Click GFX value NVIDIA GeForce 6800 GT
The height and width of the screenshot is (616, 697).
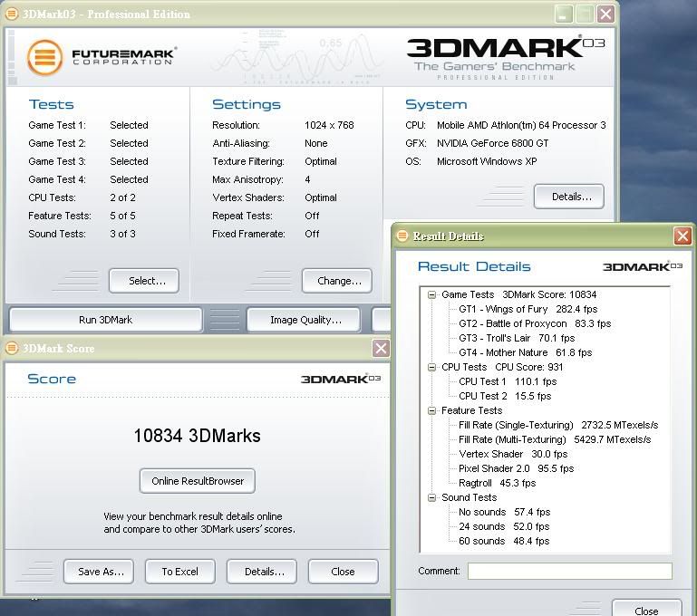492,143
